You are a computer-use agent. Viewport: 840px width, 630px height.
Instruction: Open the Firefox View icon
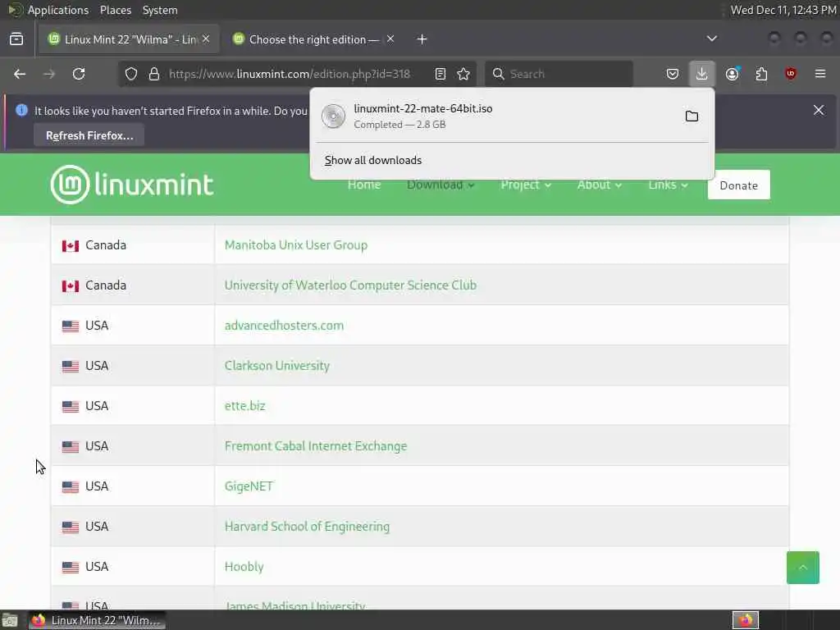[x=16, y=39]
